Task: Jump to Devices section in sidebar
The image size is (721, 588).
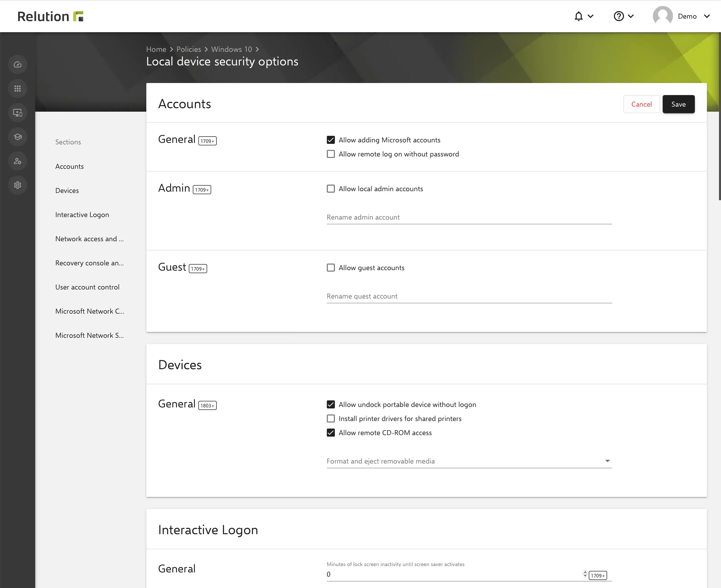Action: (x=67, y=190)
